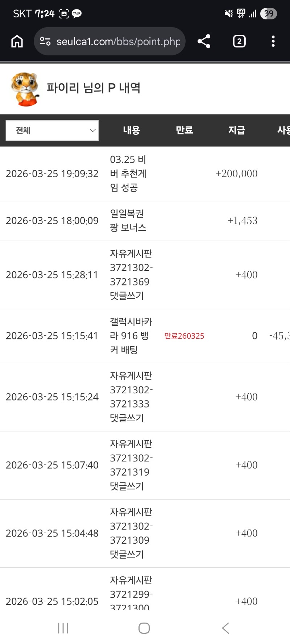This screenshot has height=644, width=290.
Task: Open site info icon in address bar
Action: (45, 41)
